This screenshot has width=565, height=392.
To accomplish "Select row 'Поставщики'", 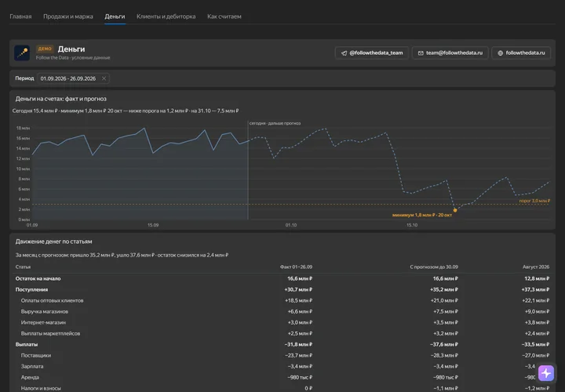I will (282, 355).
